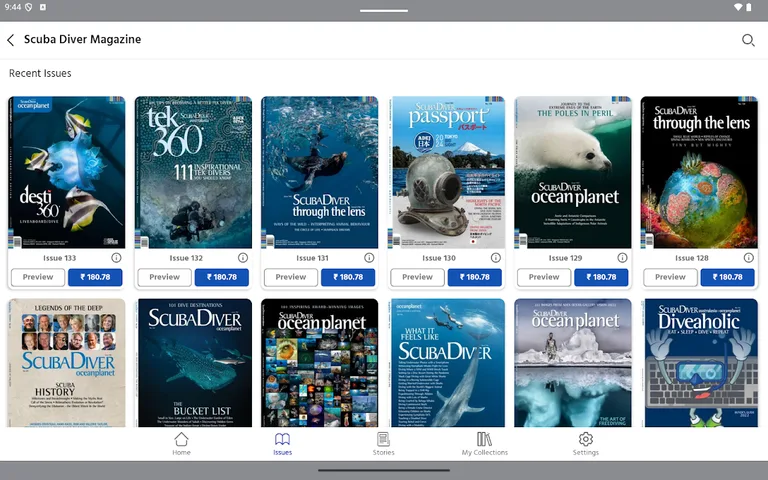
Task: Select the Issue 130 label
Action: pos(439,258)
